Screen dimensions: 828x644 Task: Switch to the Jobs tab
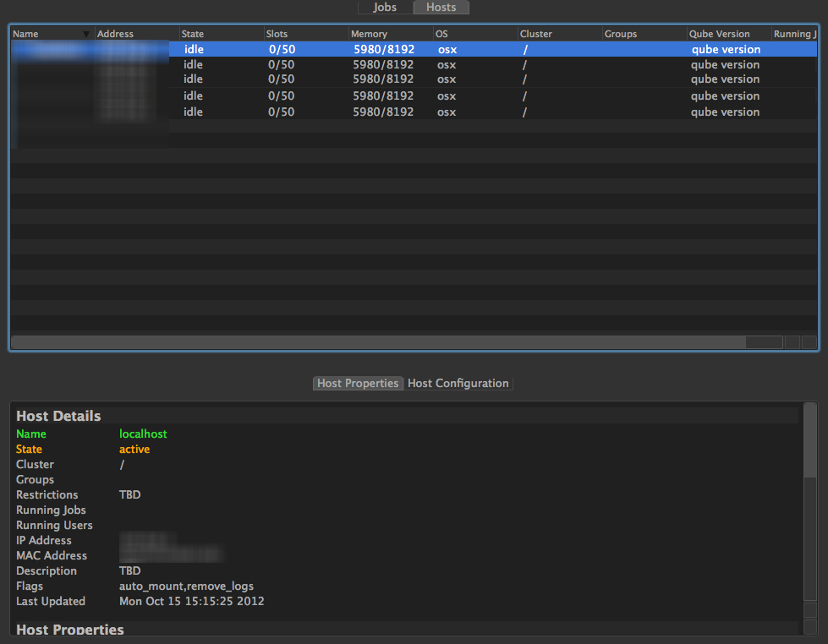pyautogui.click(x=385, y=8)
